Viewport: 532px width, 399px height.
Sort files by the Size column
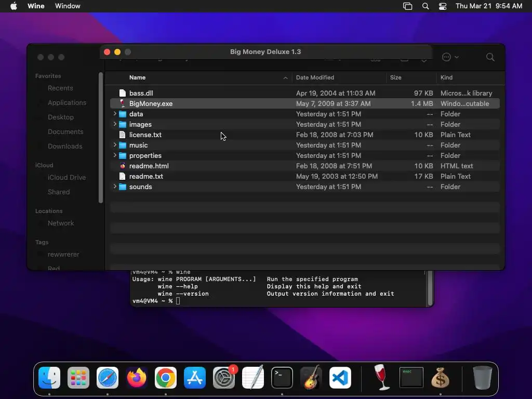(x=395, y=77)
